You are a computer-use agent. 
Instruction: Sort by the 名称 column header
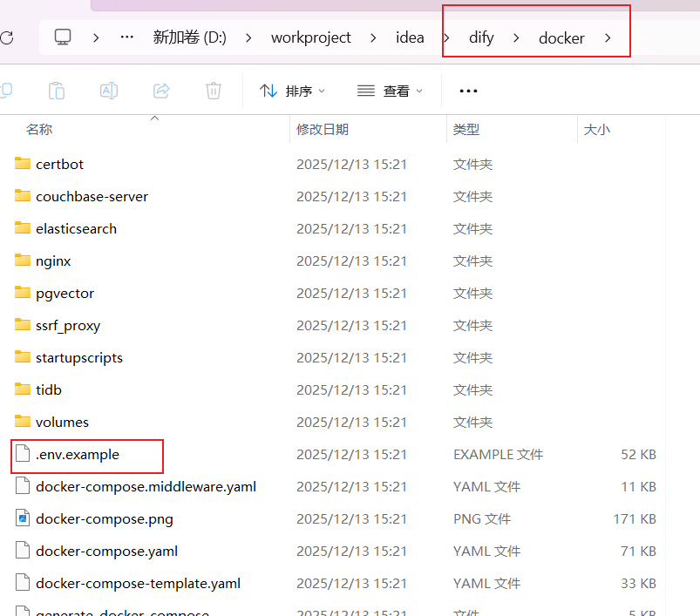pos(39,129)
